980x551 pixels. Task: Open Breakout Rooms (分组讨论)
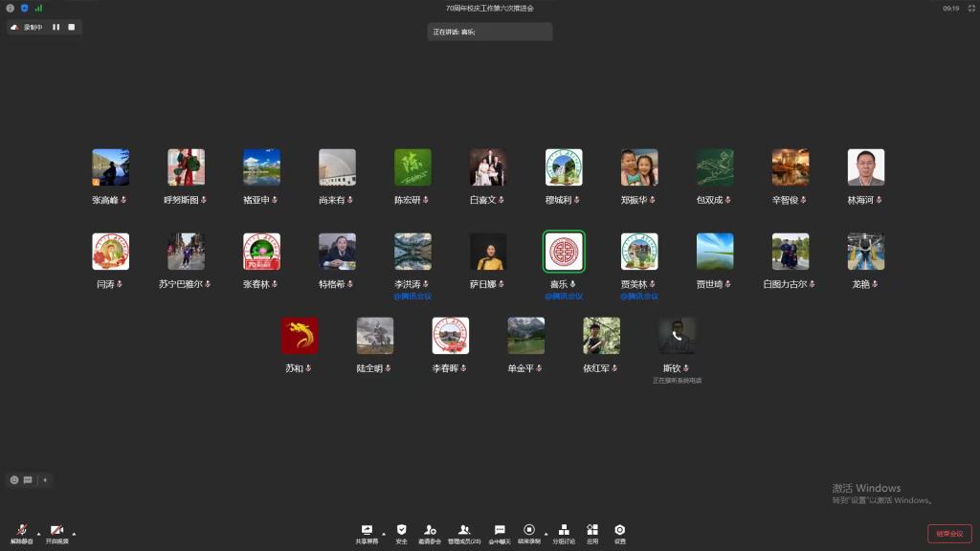(564, 531)
